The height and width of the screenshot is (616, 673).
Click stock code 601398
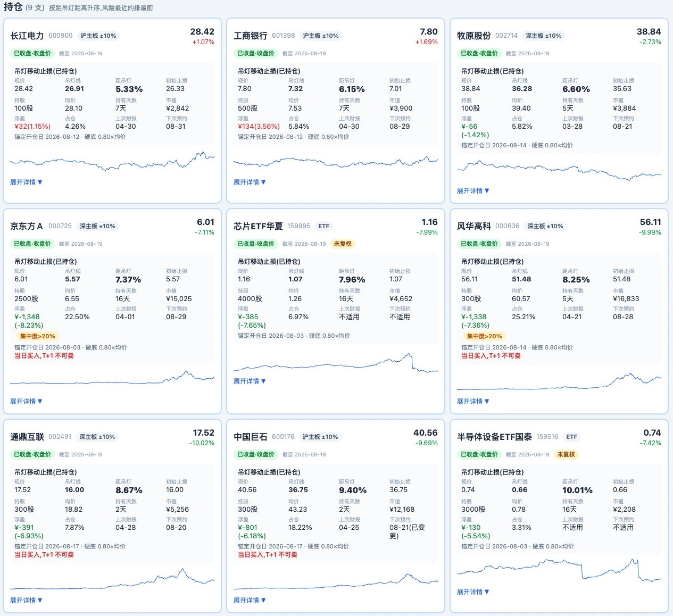284,36
